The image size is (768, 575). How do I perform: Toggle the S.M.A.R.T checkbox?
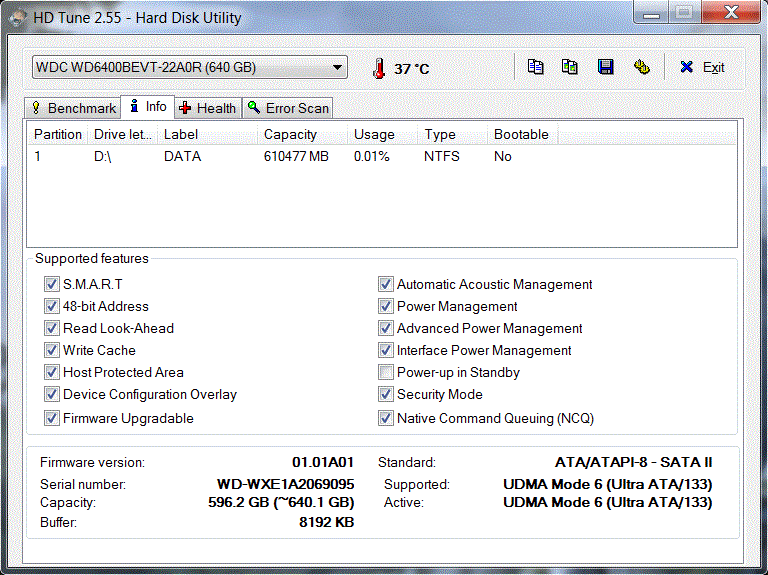point(51,284)
